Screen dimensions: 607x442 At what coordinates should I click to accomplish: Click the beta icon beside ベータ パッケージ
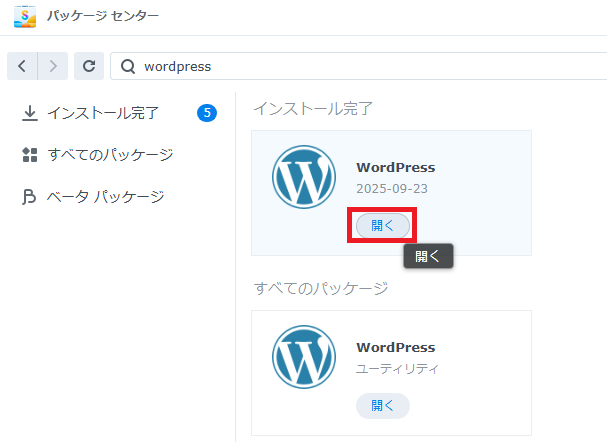coord(29,197)
